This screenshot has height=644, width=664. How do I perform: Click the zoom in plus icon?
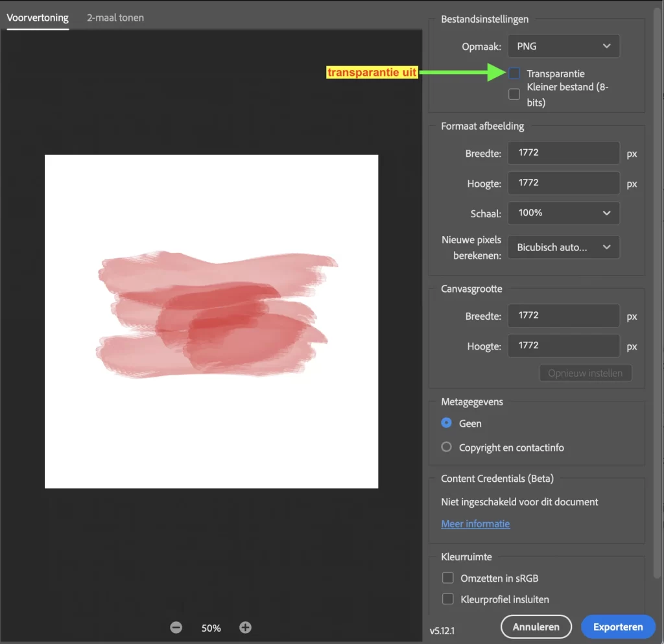click(x=245, y=627)
